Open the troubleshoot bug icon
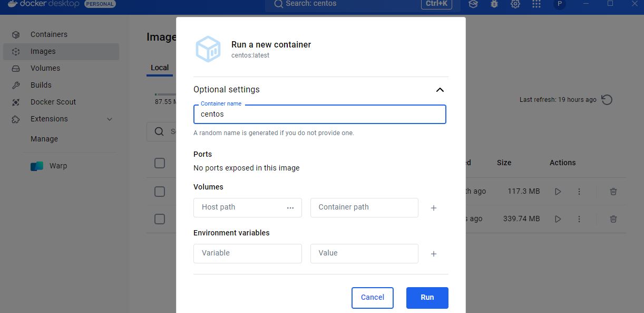 click(x=494, y=4)
